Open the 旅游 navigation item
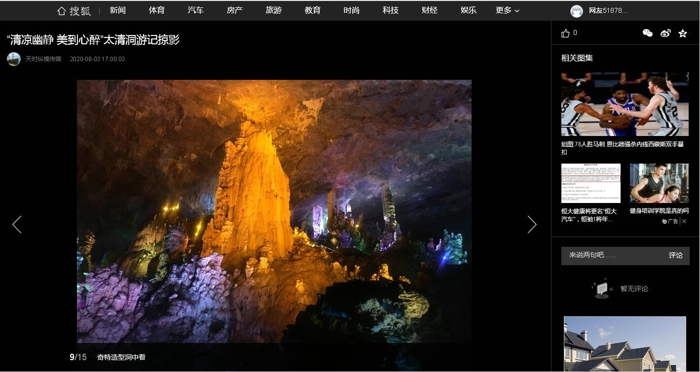The height and width of the screenshot is (372, 700). click(x=274, y=11)
